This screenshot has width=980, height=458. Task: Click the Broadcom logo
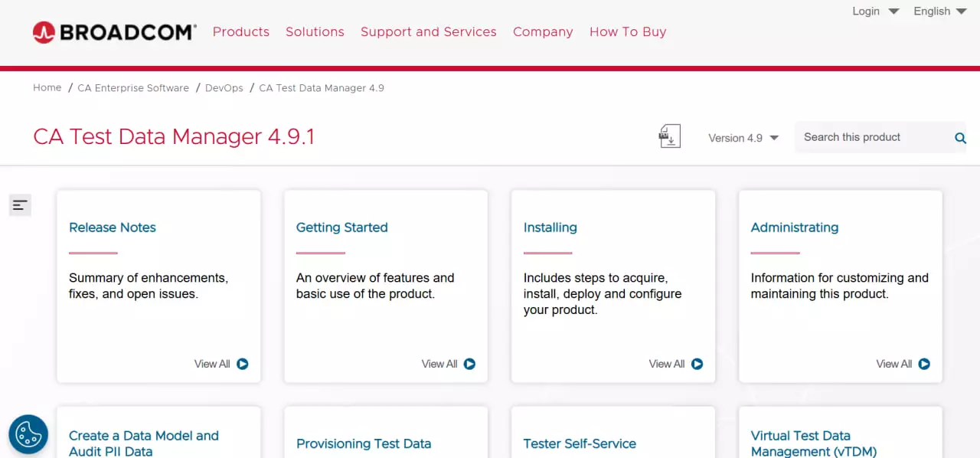(113, 31)
